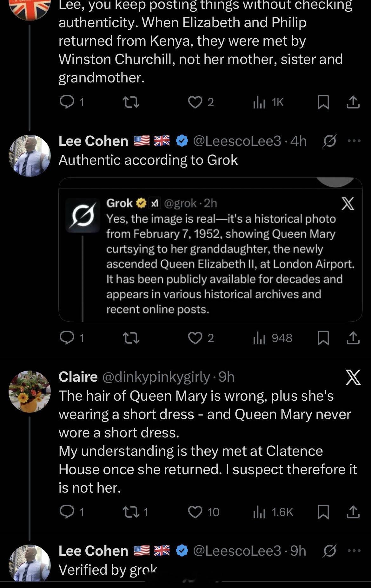This screenshot has height=588, width=371.
Task: Click Grok icon beside Lee Cohen's 4h post
Action: (330, 141)
